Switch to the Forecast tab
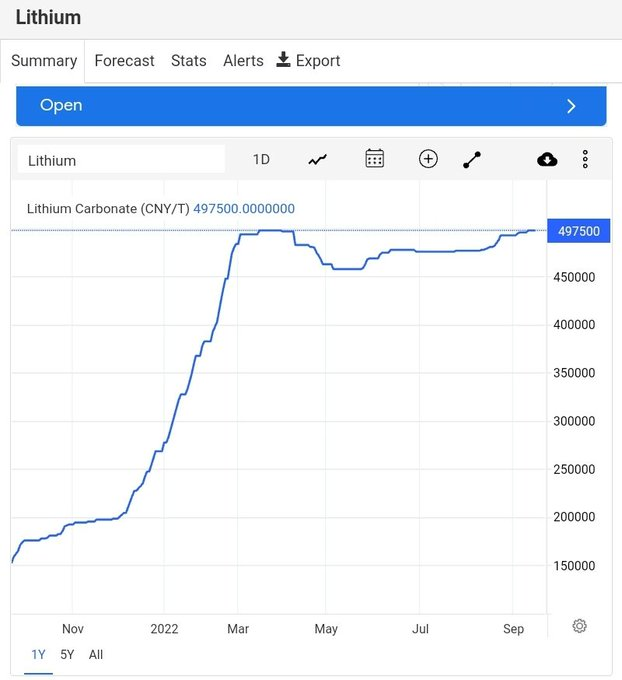Image resolution: width=622 pixels, height=680 pixels. click(x=124, y=61)
